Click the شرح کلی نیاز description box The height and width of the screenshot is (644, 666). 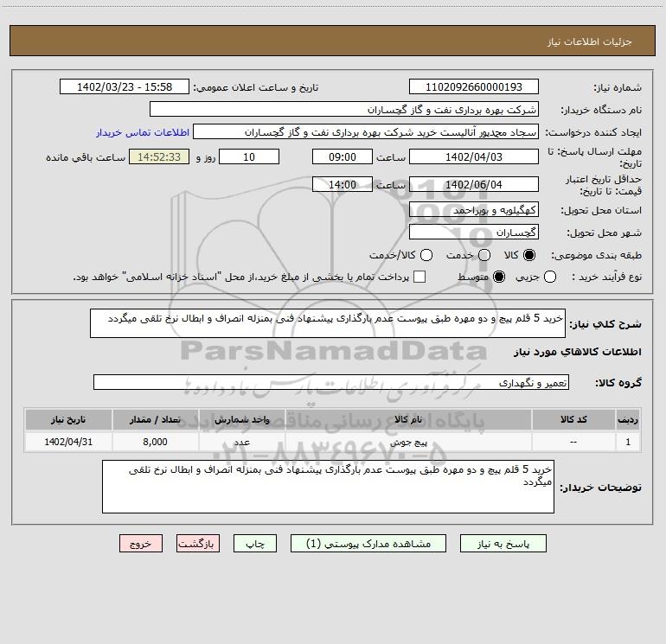tap(328, 323)
